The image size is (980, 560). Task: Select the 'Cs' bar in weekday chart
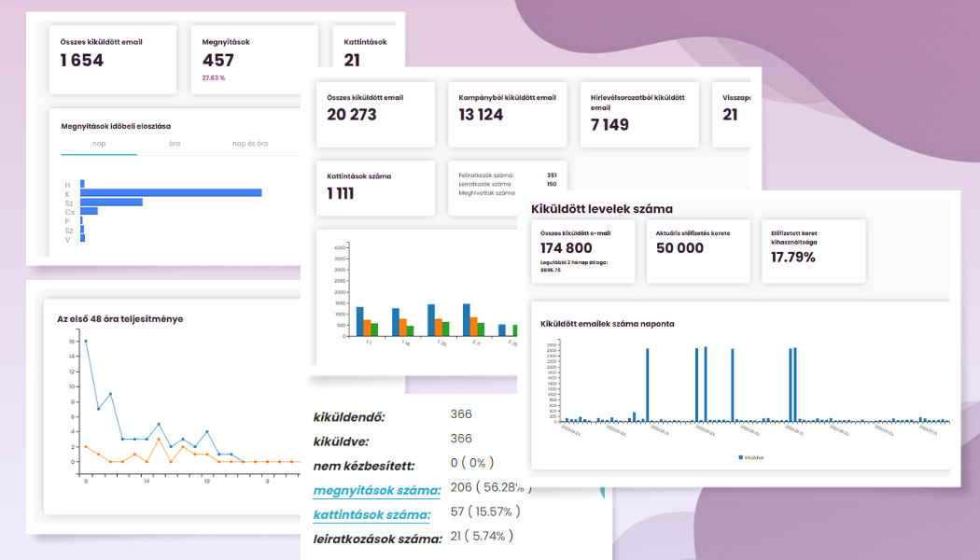click(89, 211)
